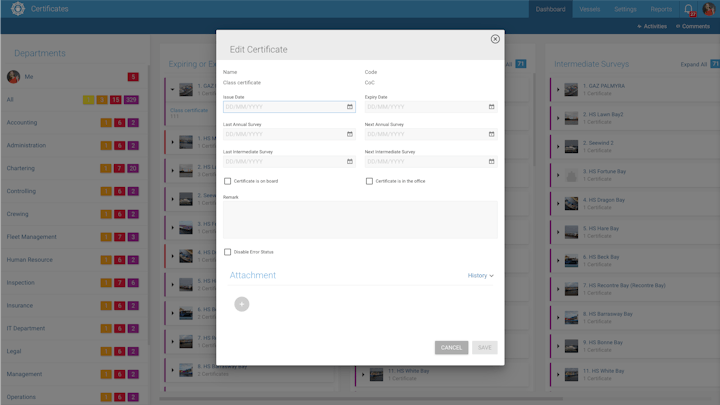Select the Controlling department
The image size is (720, 405).
[x=21, y=191]
